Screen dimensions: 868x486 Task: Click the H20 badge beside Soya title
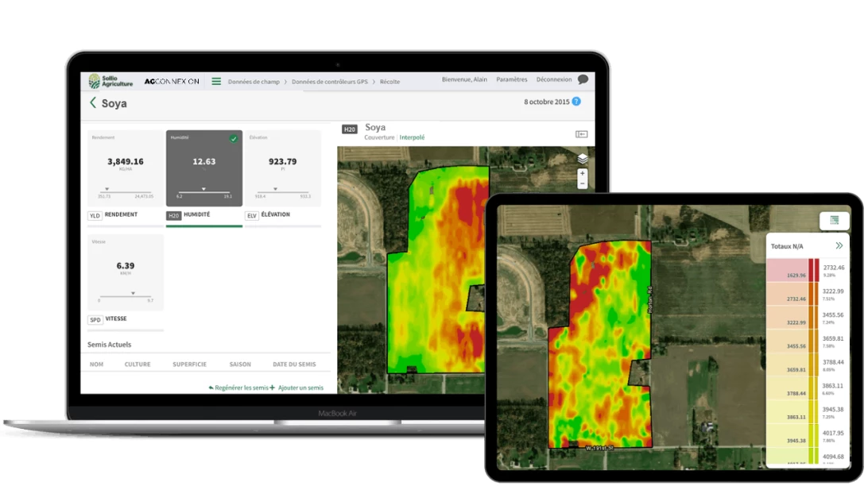(349, 129)
